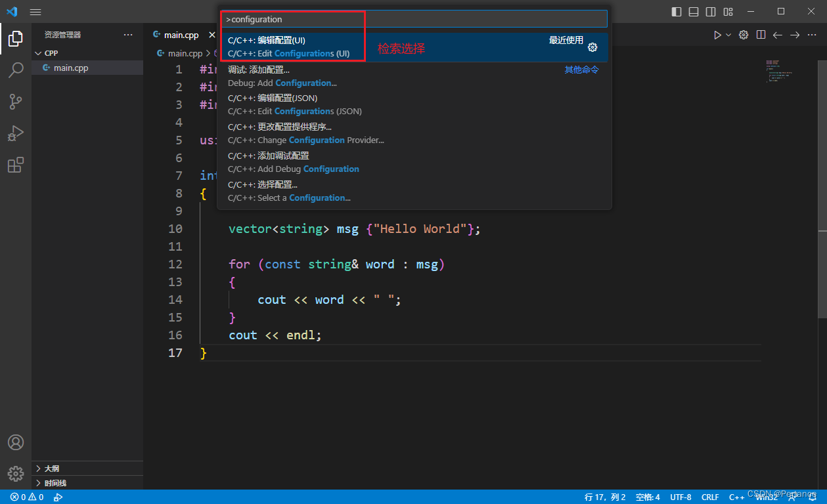Run the C/C++ file with play button
Image resolution: width=827 pixels, height=504 pixels.
(x=717, y=35)
